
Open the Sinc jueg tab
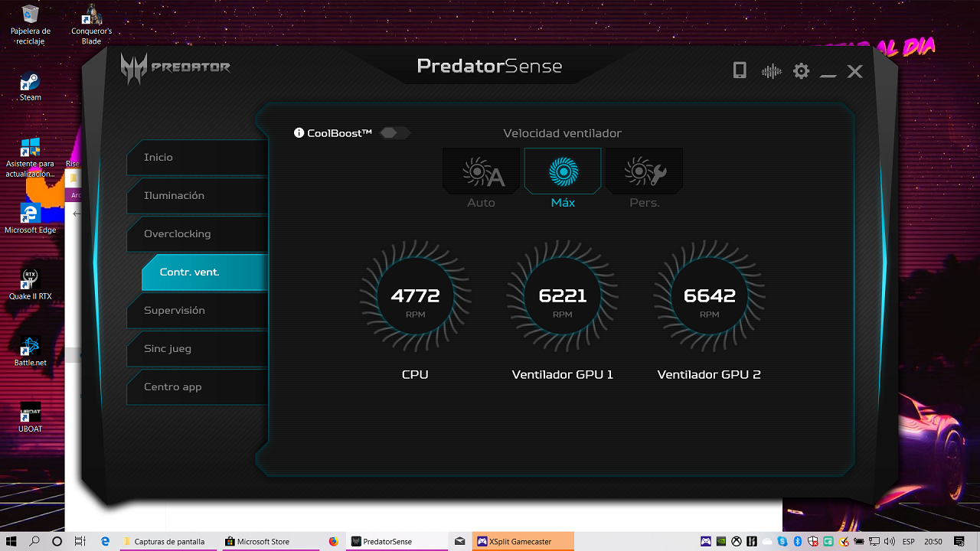pyautogui.click(x=198, y=349)
